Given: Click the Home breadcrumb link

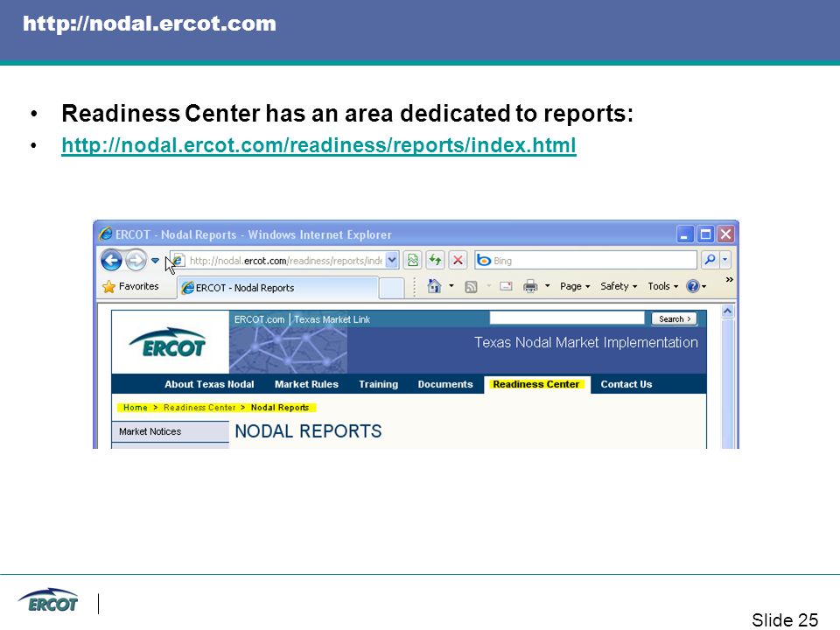Looking at the screenshot, I should [135, 408].
